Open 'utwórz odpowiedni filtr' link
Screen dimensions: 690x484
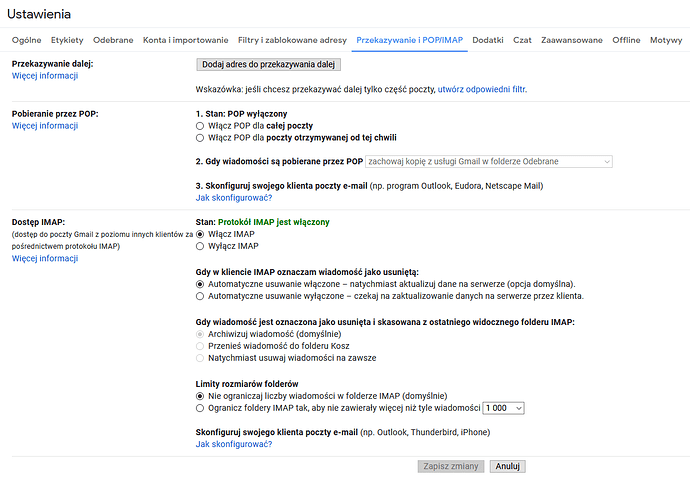pos(481,89)
